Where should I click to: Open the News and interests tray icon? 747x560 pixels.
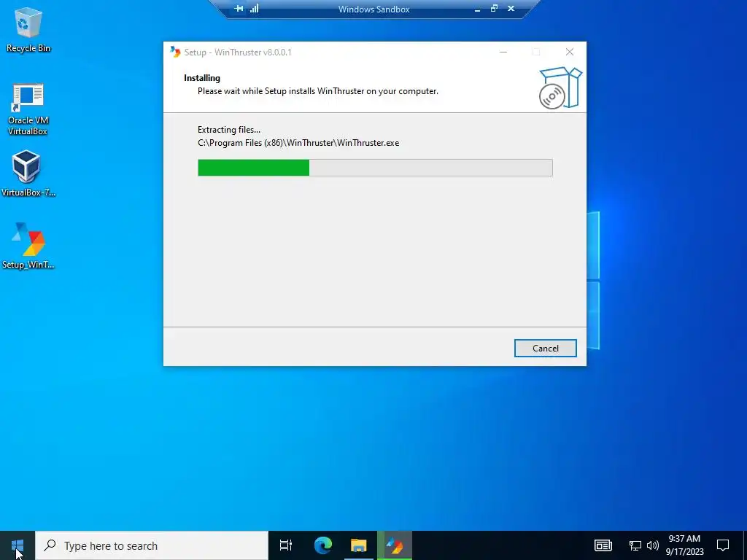pos(603,545)
